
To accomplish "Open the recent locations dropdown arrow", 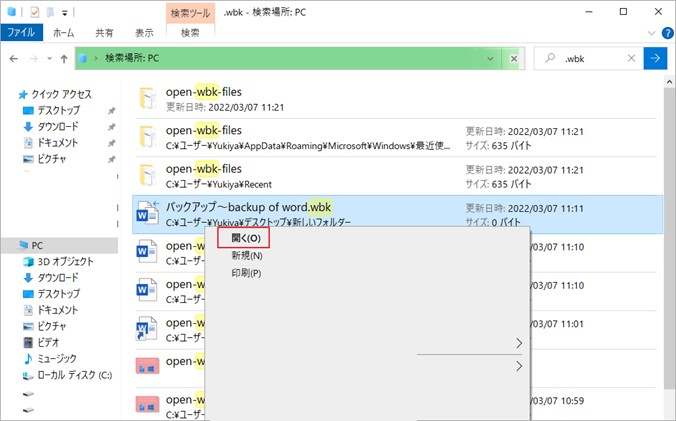I will 50,59.
